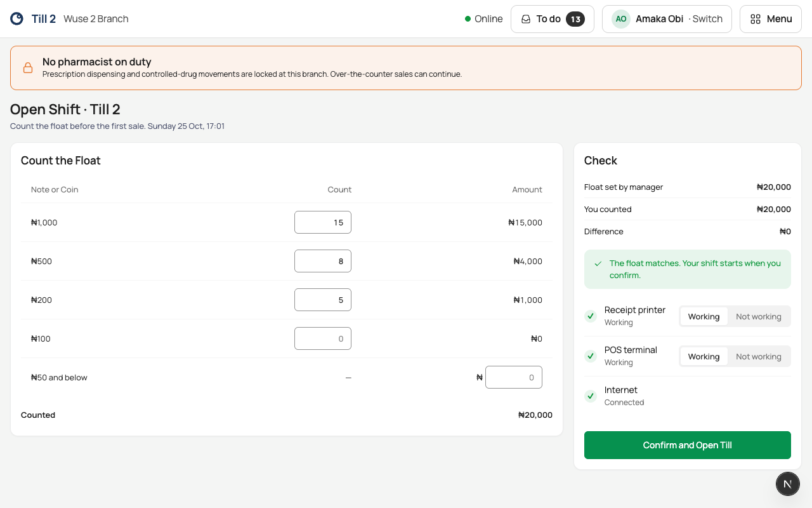812x508 pixels.
Task: Click the round N badge at bottom corner
Action: click(788, 484)
